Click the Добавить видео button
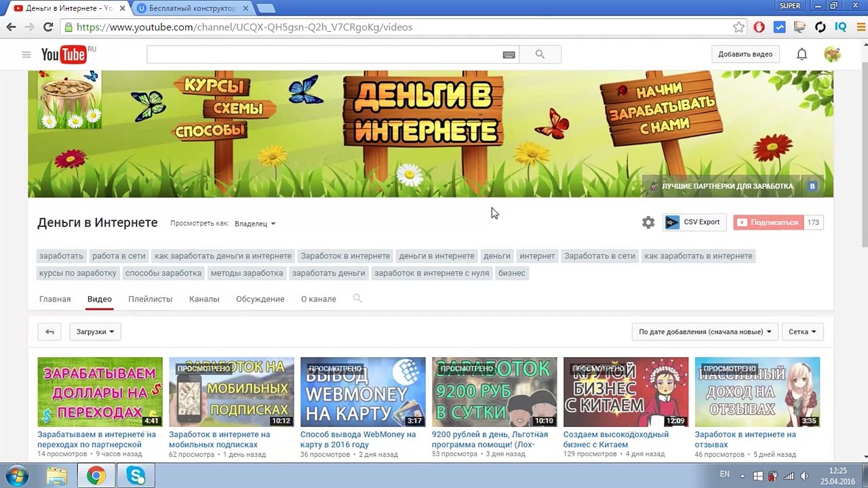This screenshot has height=488, width=868. tap(745, 54)
